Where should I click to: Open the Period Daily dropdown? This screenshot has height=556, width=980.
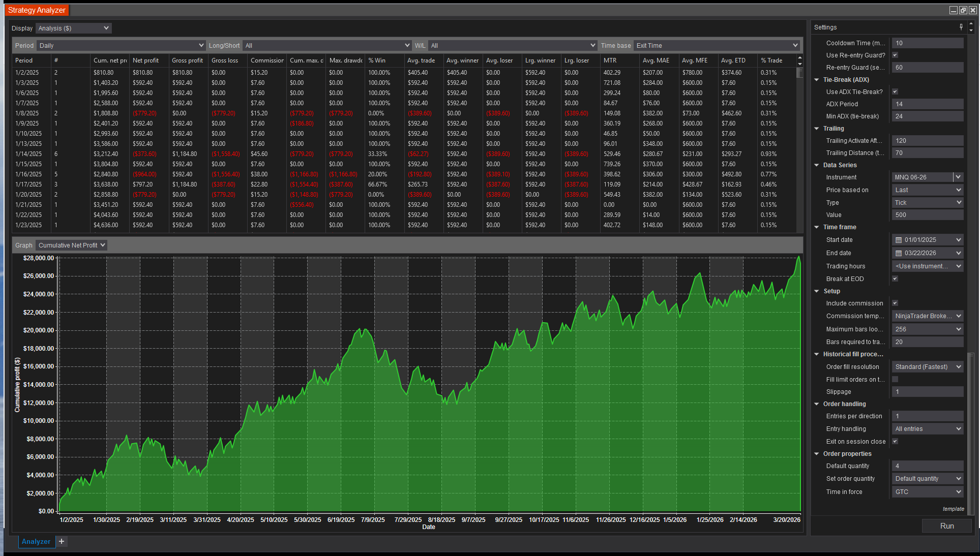click(121, 45)
